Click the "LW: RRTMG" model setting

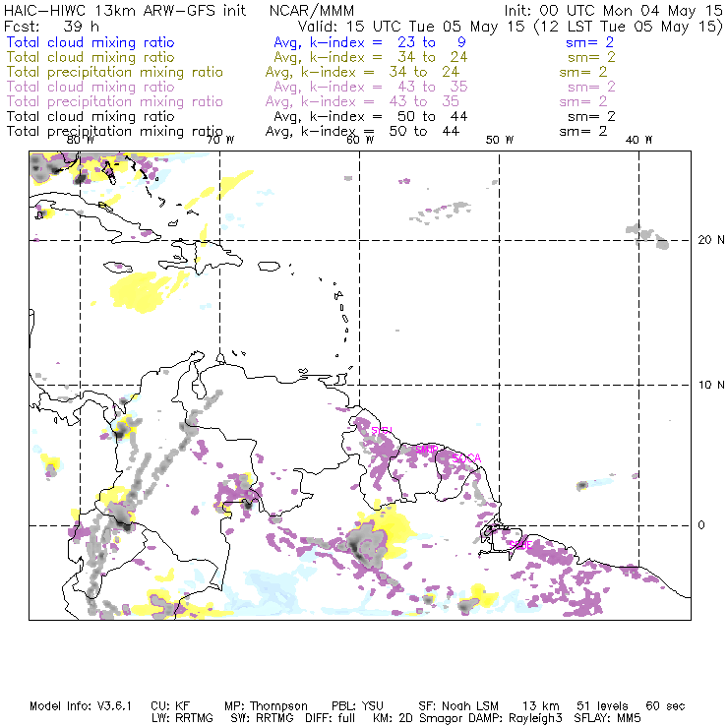(x=182, y=718)
